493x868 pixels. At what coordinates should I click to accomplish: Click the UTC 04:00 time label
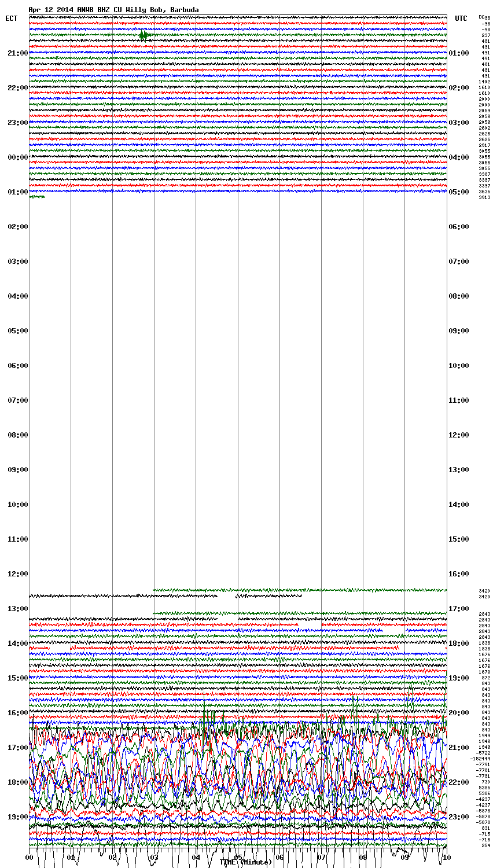(459, 157)
